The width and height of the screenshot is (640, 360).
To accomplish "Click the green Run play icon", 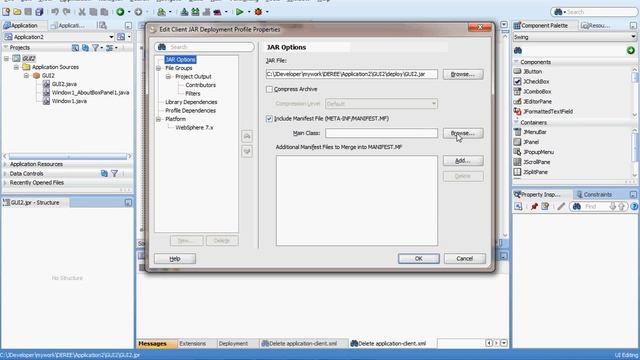I will (240, 12).
